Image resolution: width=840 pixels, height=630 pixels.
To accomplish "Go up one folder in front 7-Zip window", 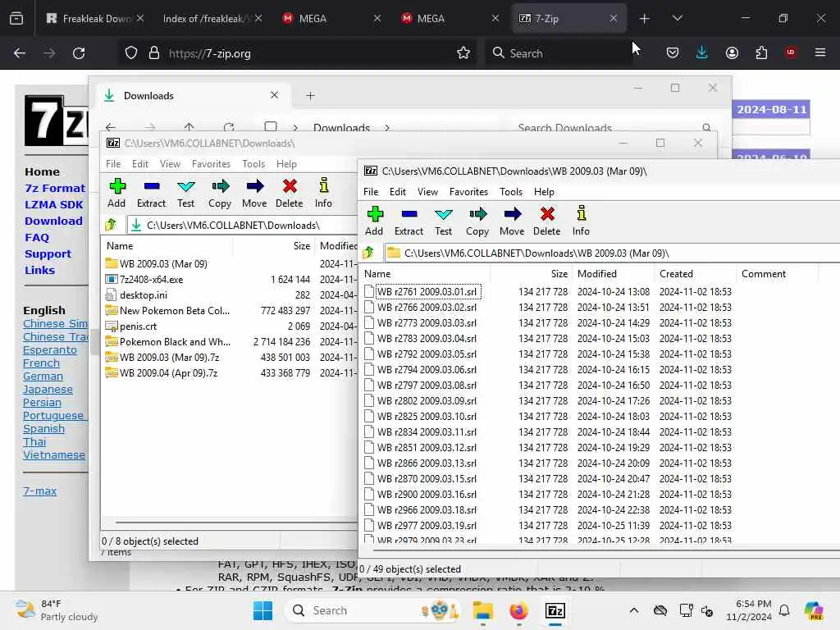I will tap(368, 253).
